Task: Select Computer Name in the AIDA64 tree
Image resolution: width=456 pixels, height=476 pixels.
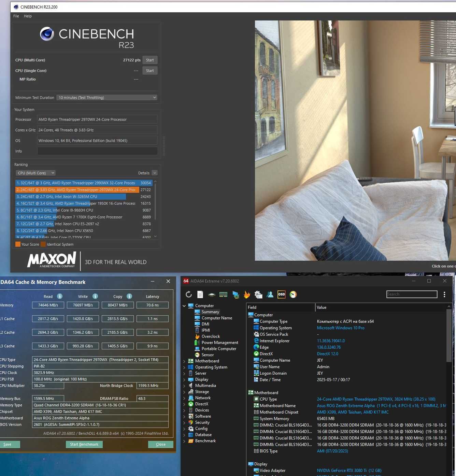Action: coord(217,318)
